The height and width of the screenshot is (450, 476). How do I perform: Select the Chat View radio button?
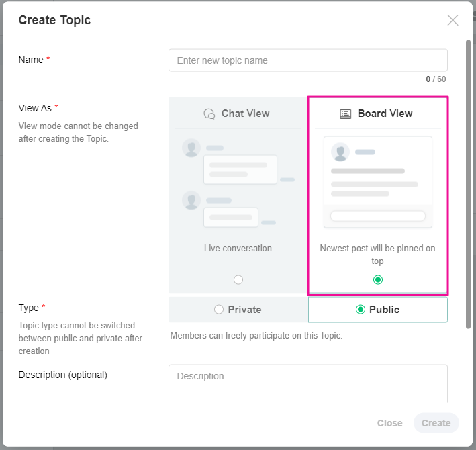[x=238, y=280]
